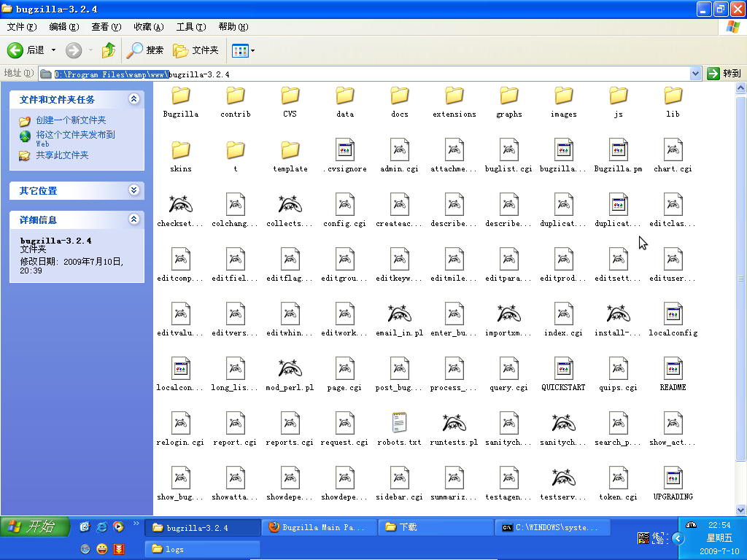Click the Back navigation button
747x560 pixels.
point(26,50)
